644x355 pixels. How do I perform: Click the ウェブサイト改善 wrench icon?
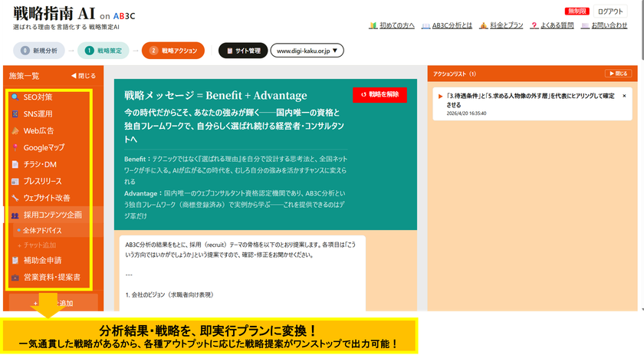pyautogui.click(x=15, y=198)
